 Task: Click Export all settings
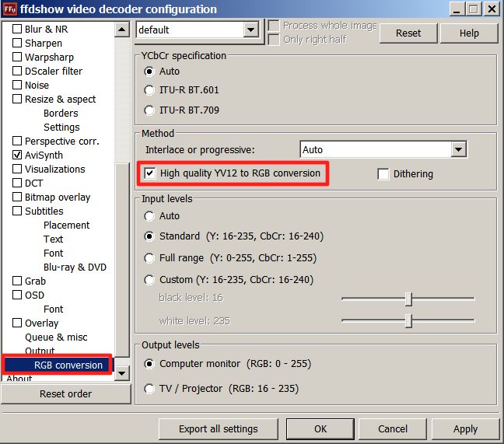219,429
